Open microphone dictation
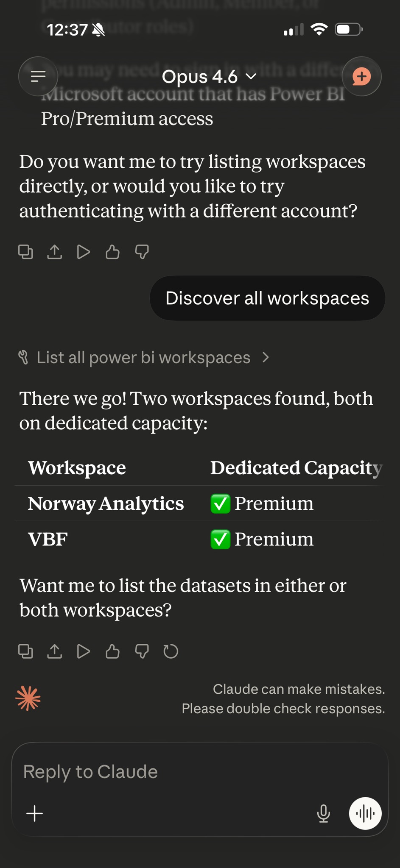400x868 pixels. click(x=324, y=813)
